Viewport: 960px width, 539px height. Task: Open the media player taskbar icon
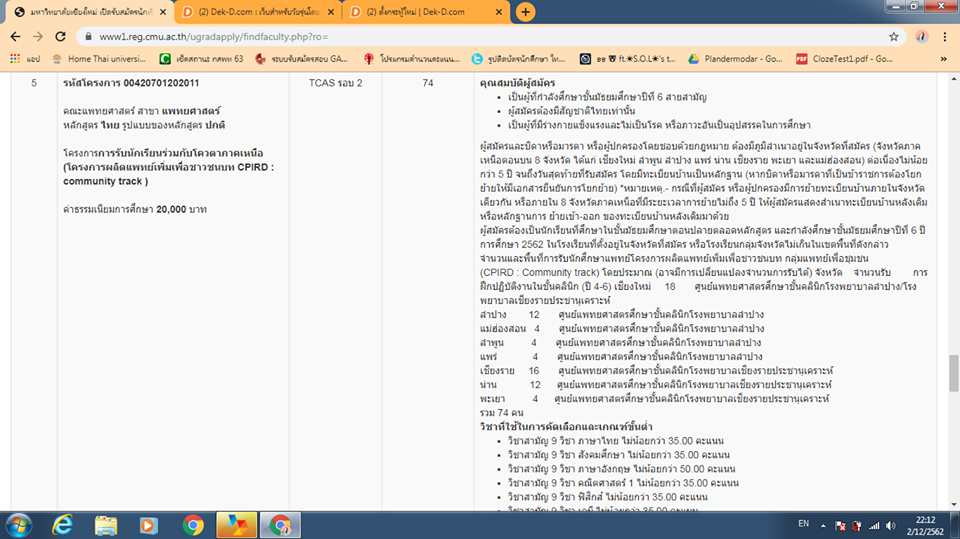coord(149,526)
